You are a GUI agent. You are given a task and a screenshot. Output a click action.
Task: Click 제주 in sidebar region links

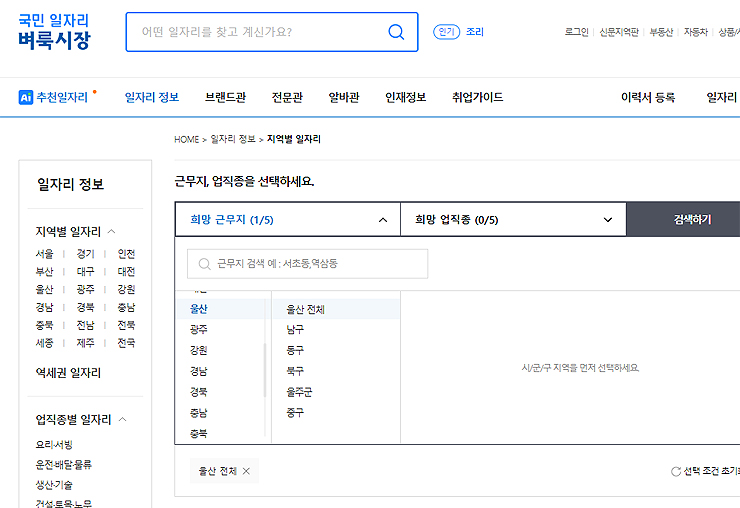(85, 343)
